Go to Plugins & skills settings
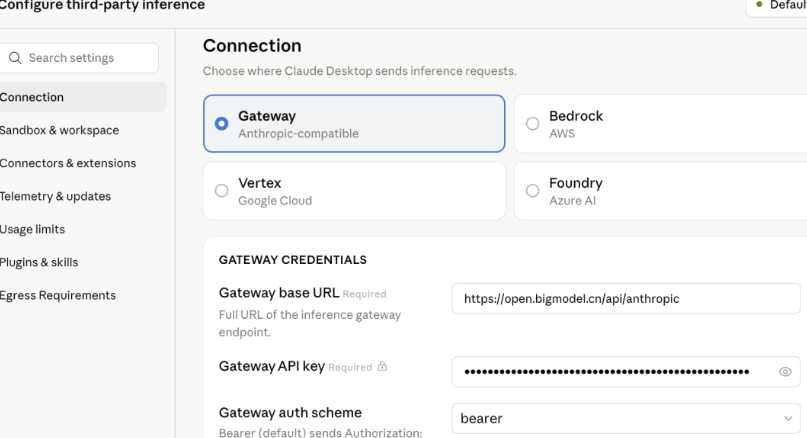Image resolution: width=807 pixels, height=438 pixels. tap(39, 262)
